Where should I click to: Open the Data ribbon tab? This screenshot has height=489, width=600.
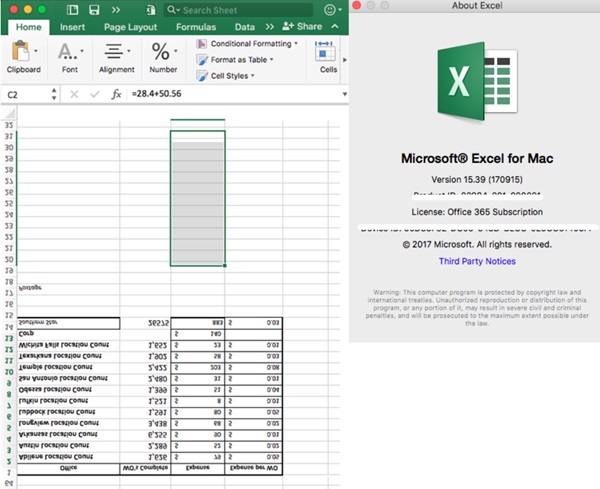point(245,27)
